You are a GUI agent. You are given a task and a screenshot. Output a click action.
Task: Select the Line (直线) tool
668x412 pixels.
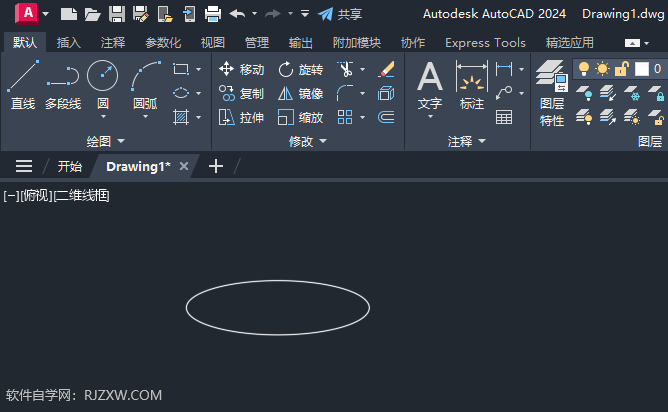[23, 85]
